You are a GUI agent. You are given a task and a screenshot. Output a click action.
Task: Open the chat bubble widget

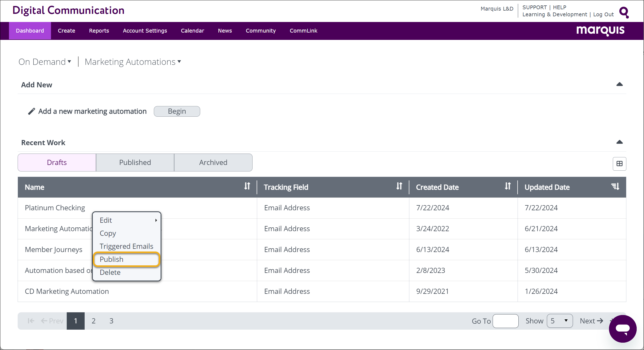(623, 329)
